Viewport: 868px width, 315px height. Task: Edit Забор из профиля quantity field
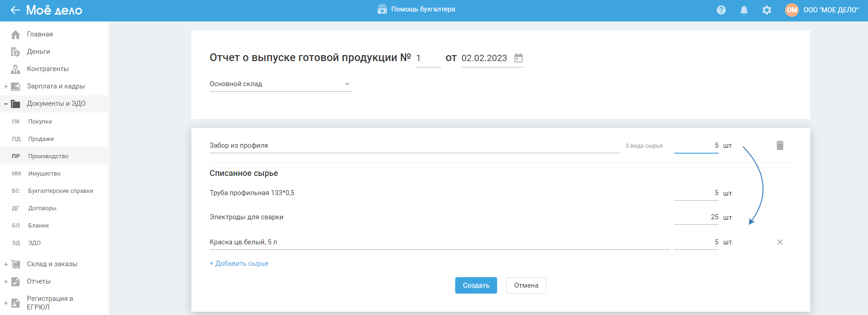point(696,145)
